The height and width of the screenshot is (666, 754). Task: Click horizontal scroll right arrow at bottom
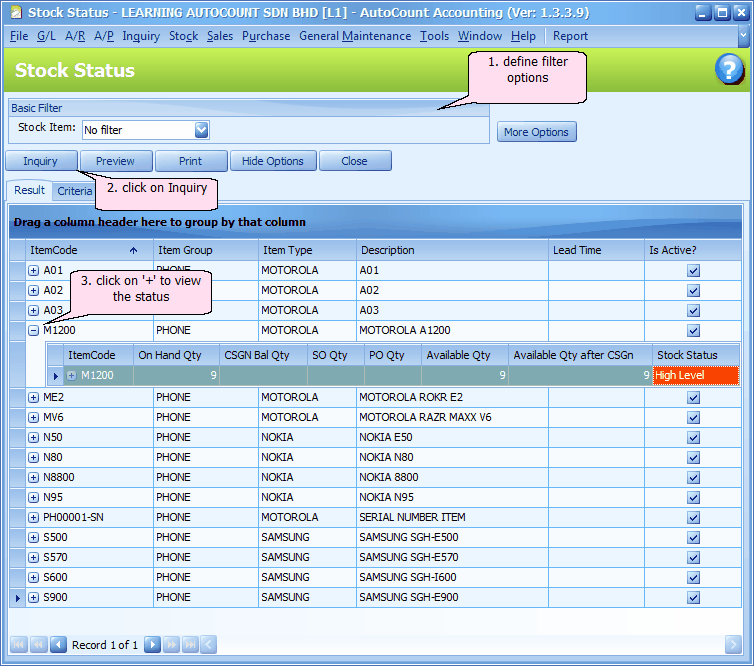(733, 644)
